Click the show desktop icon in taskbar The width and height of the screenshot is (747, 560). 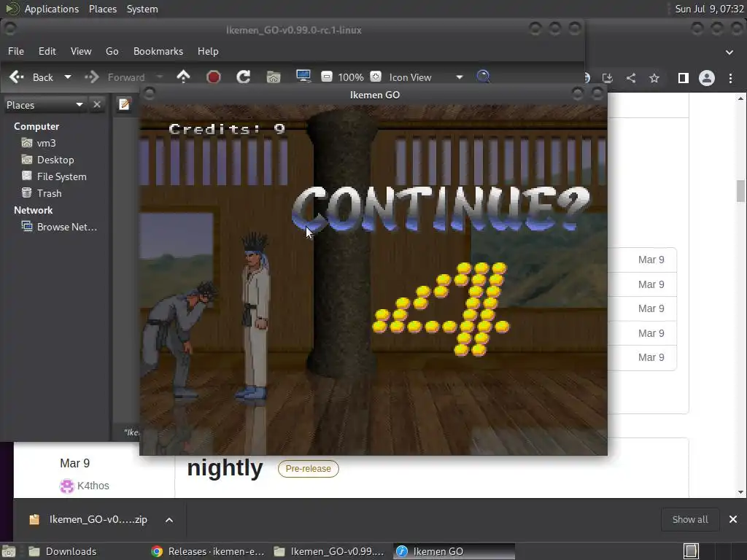pyautogui.click(x=9, y=551)
